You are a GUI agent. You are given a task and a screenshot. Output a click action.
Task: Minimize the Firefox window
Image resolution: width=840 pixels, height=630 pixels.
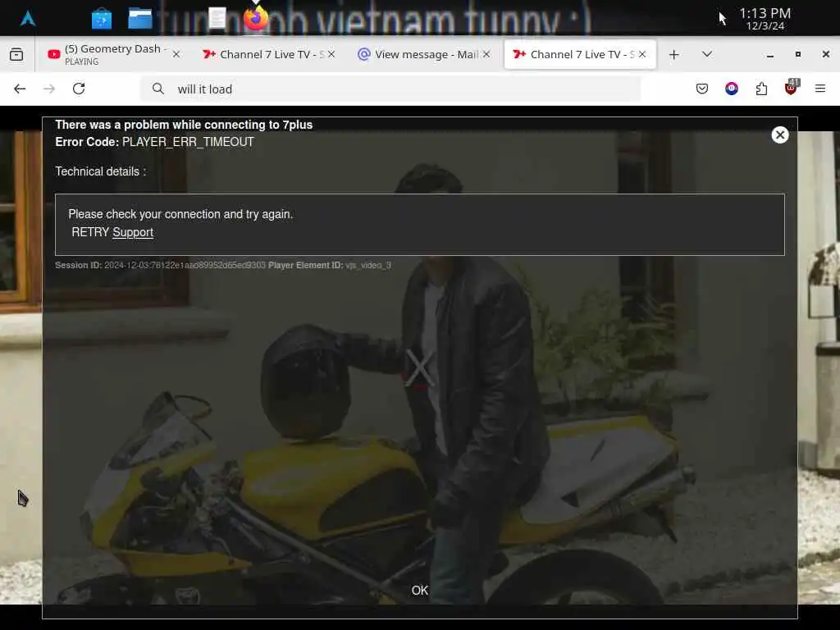tap(769, 55)
